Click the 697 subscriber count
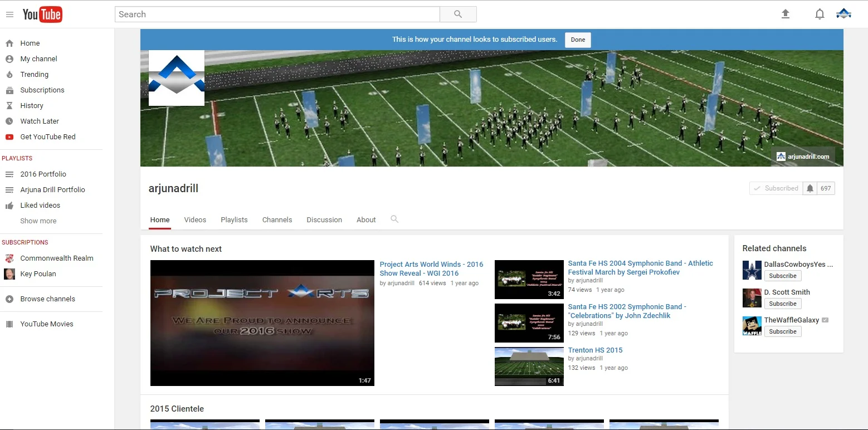This screenshot has width=868, height=430. tap(826, 188)
